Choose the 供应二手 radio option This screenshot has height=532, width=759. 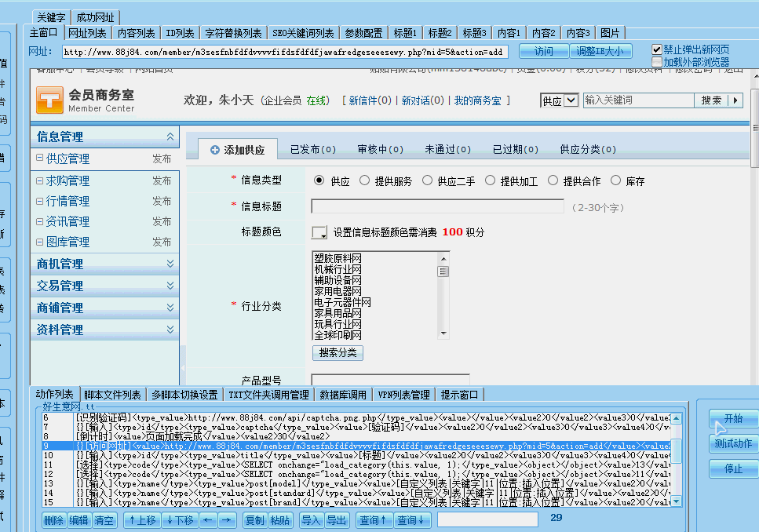pyautogui.click(x=427, y=180)
